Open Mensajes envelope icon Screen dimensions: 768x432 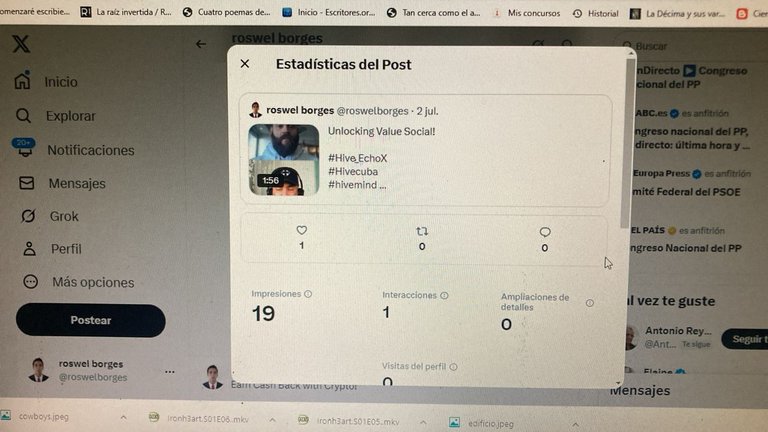point(26,183)
